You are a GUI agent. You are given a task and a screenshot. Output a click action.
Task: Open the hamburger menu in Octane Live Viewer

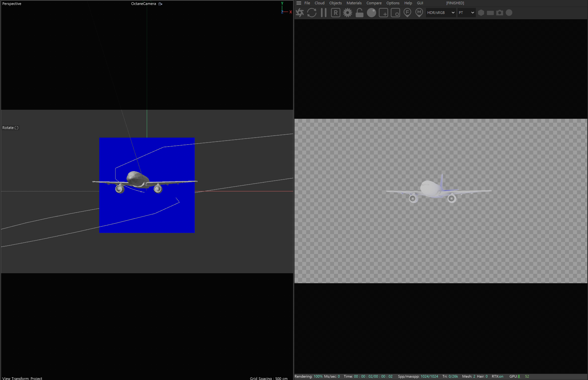[299, 3]
